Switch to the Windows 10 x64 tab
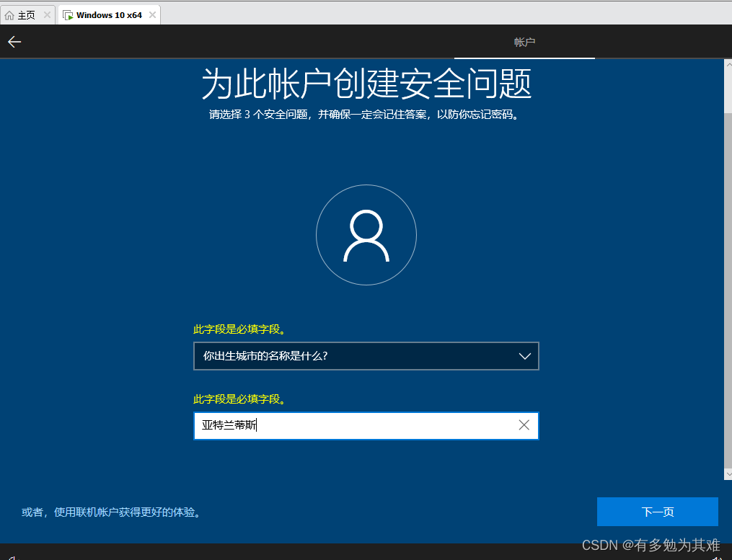The image size is (732, 560). point(108,15)
